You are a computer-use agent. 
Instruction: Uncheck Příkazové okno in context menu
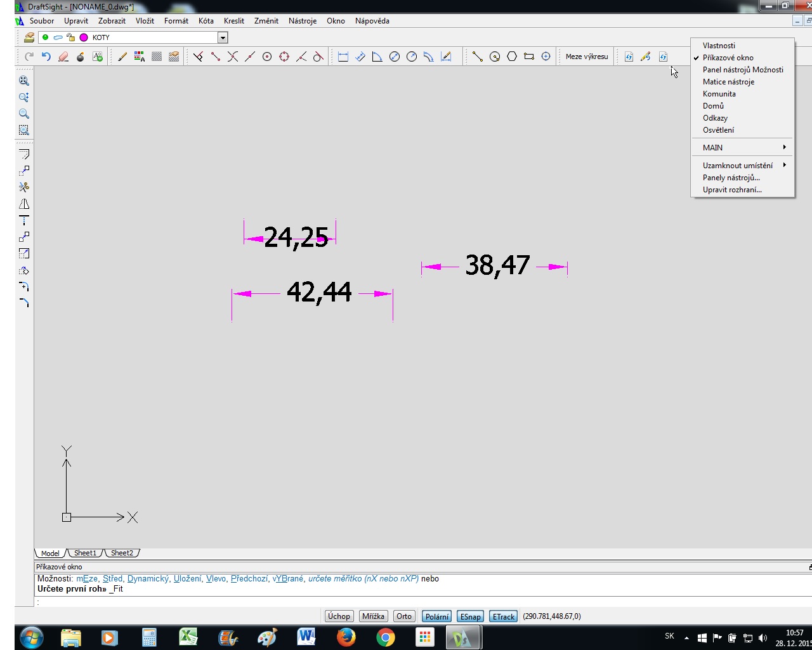coord(728,58)
